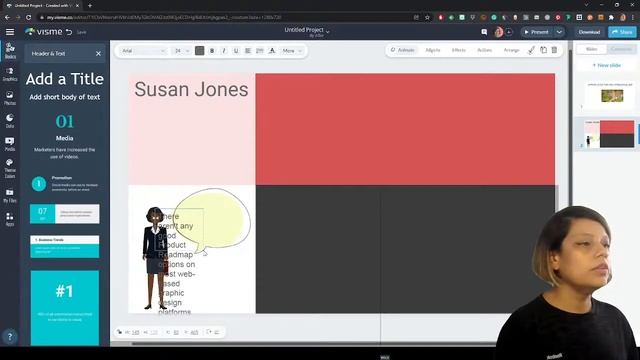This screenshot has width=640, height=360.
Task: Delete selected object with trash icon
Action: [x=554, y=50]
